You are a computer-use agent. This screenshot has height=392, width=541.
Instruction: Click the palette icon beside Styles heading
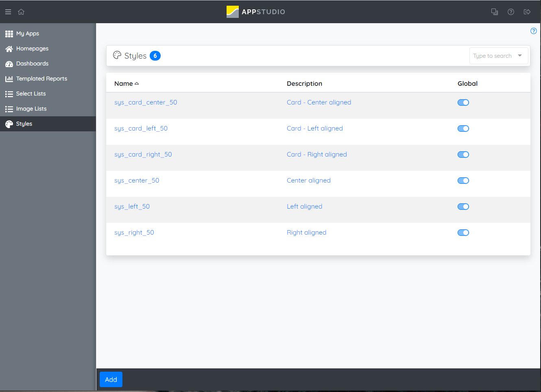[117, 55]
